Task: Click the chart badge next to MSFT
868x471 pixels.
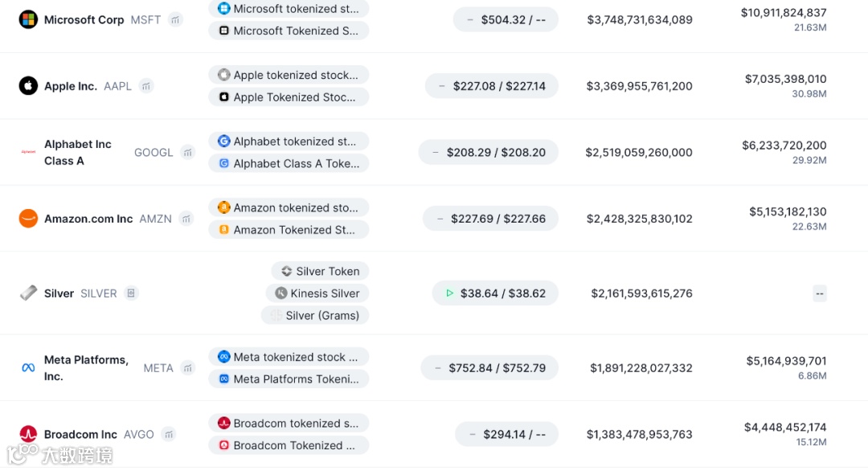Action: pos(175,19)
